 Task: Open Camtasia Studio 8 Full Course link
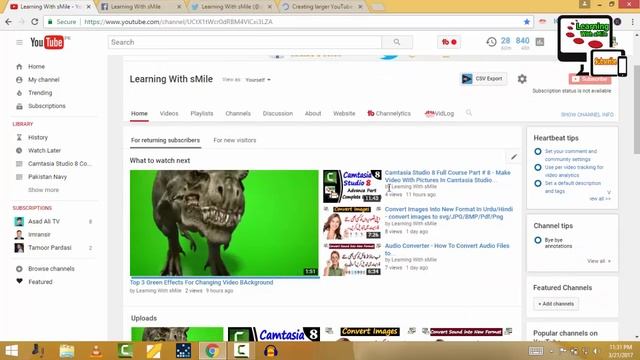[448, 176]
